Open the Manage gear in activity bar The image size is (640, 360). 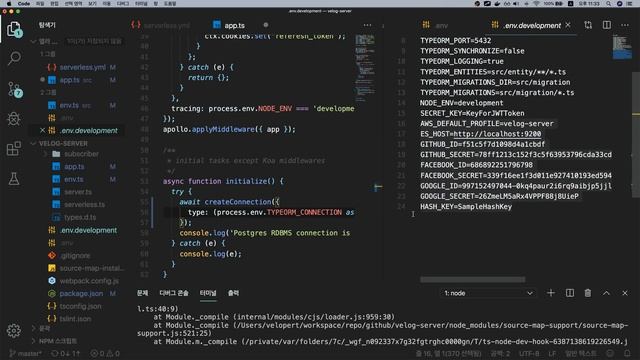tap(13, 330)
